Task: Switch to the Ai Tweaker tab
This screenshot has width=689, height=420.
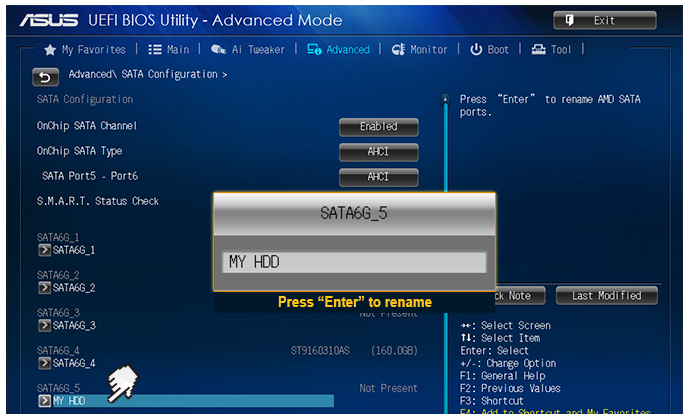Action: coord(248,49)
